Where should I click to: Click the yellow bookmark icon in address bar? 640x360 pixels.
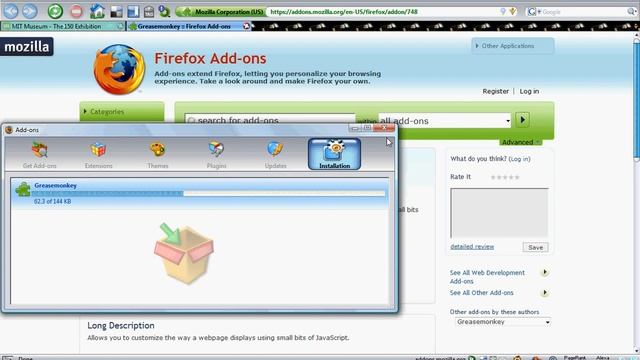point(513,12)
